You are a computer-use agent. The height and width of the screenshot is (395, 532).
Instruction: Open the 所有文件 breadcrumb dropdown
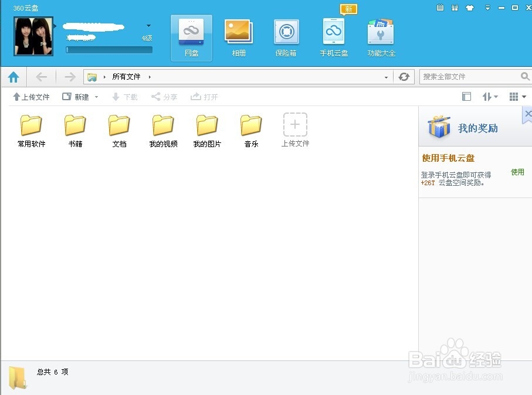tap(150, 76)
